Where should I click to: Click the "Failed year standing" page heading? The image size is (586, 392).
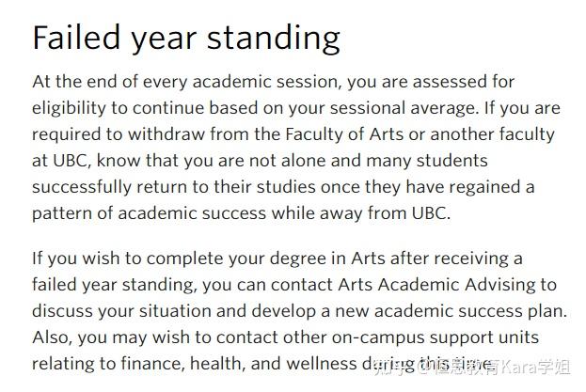(185, 39)
